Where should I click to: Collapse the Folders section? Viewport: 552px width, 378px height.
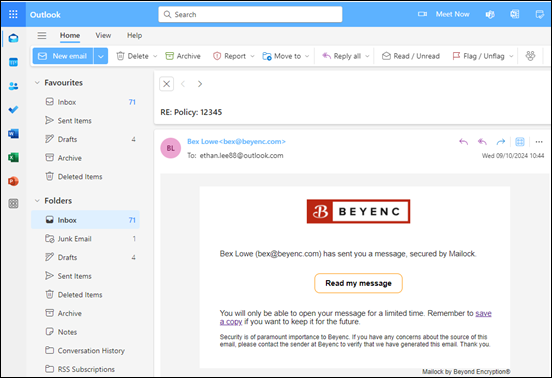point(37,201)
